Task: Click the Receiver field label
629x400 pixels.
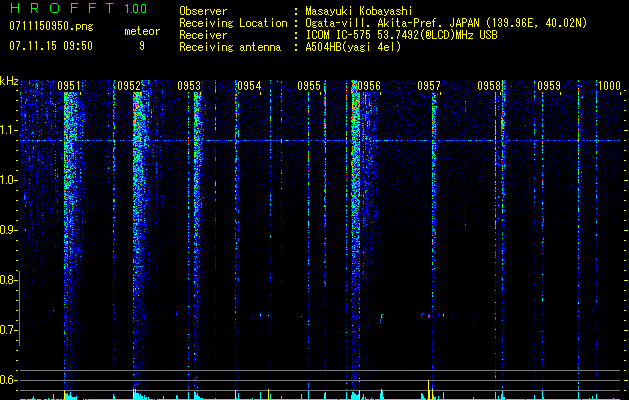Action: point(203,35)
